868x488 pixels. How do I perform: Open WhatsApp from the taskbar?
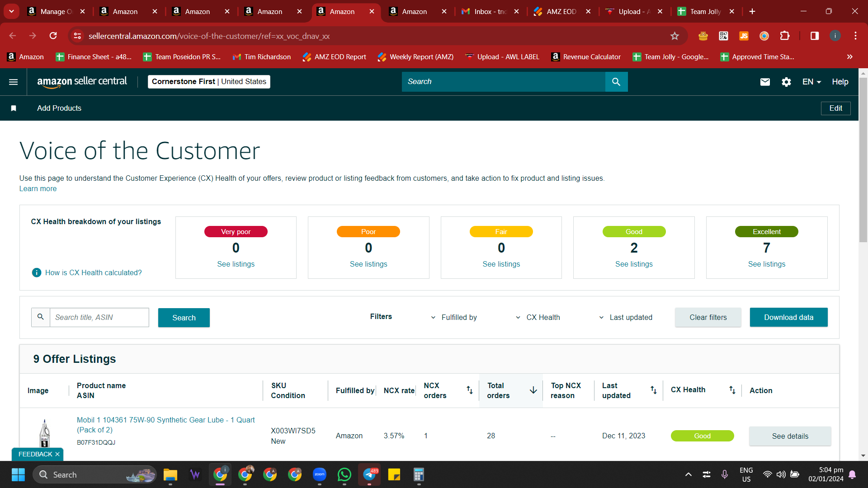344,474
